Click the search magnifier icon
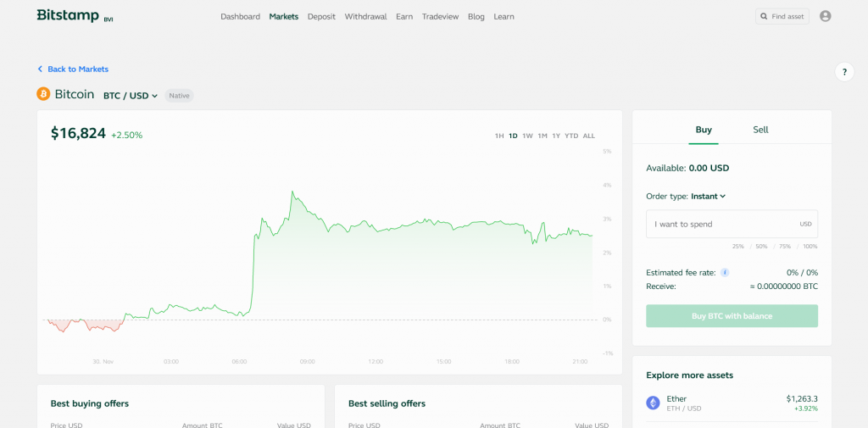This screenshot has height=428, width=868. coord(765,17)
